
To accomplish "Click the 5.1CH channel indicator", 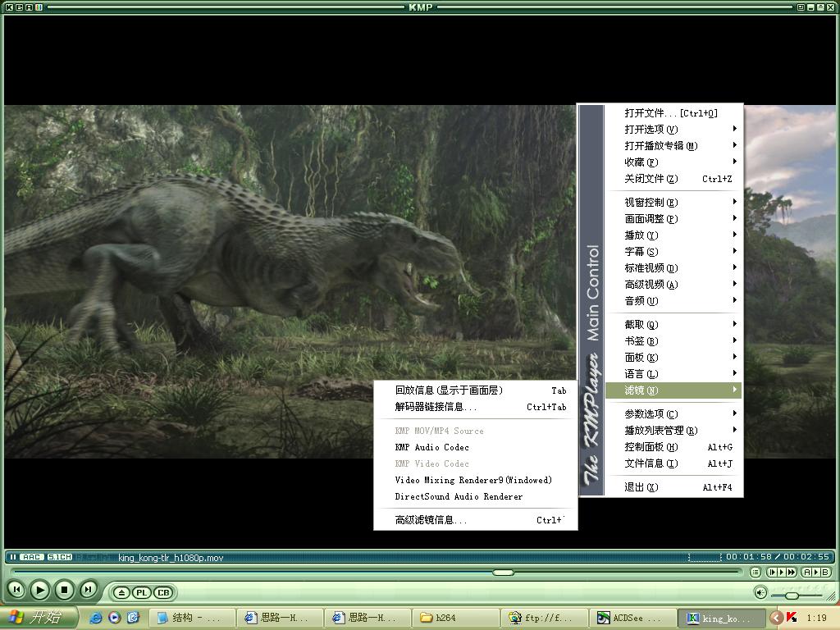I will [x=59, y=557].
